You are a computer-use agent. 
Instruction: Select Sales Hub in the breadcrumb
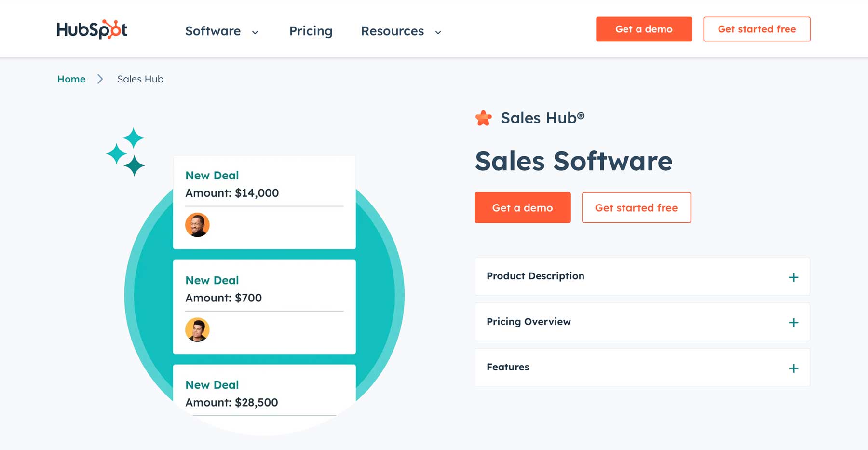click(x=140, y=79)
